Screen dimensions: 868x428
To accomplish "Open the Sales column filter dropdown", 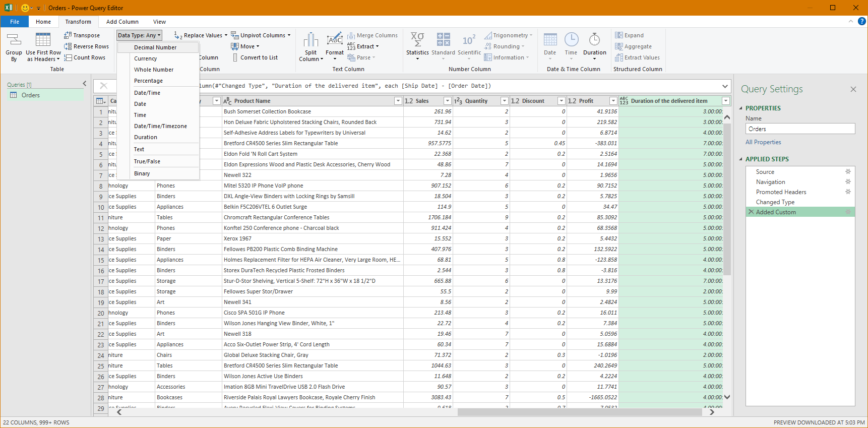I will [447, 101].
